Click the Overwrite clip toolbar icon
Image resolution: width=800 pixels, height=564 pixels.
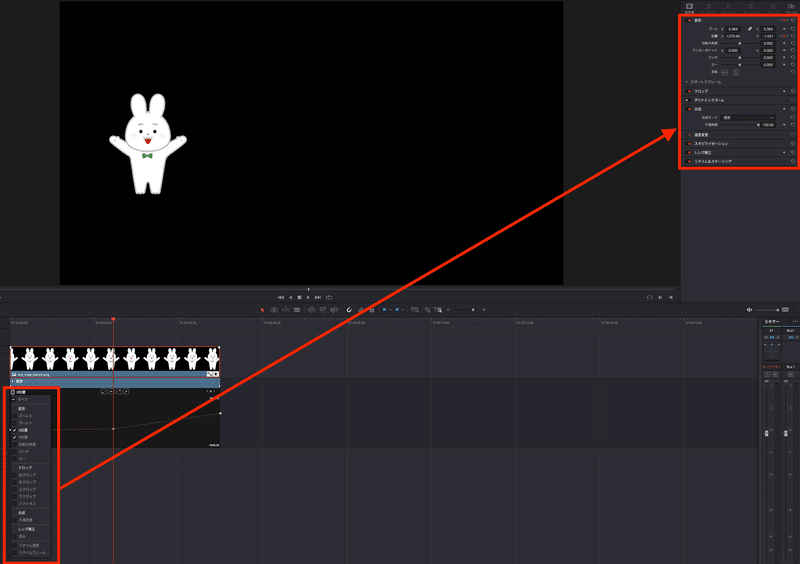coord(323,310)
